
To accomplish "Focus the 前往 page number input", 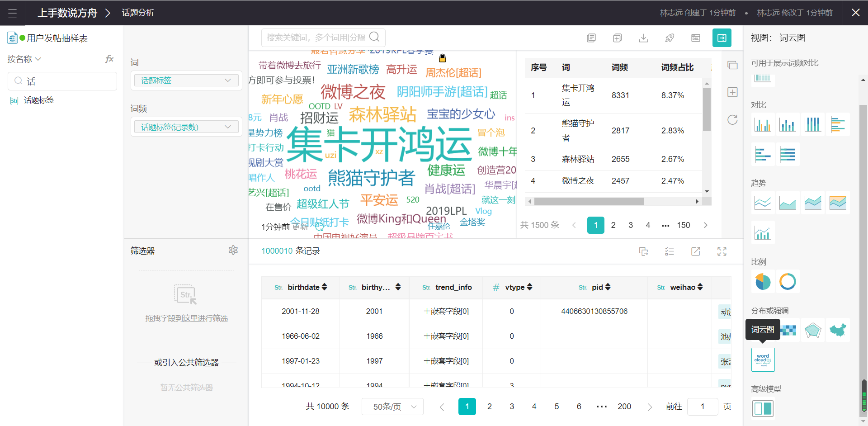I will point(703,407).
